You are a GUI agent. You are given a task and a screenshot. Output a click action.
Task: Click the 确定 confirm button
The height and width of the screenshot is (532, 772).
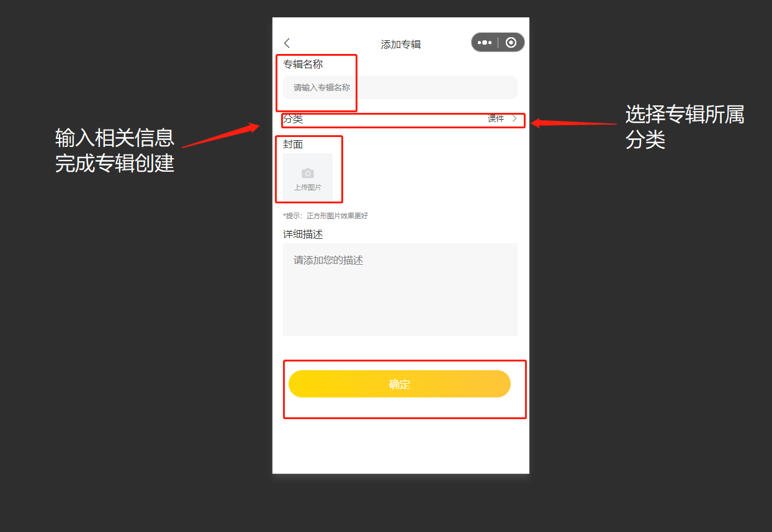pos(400,384)
